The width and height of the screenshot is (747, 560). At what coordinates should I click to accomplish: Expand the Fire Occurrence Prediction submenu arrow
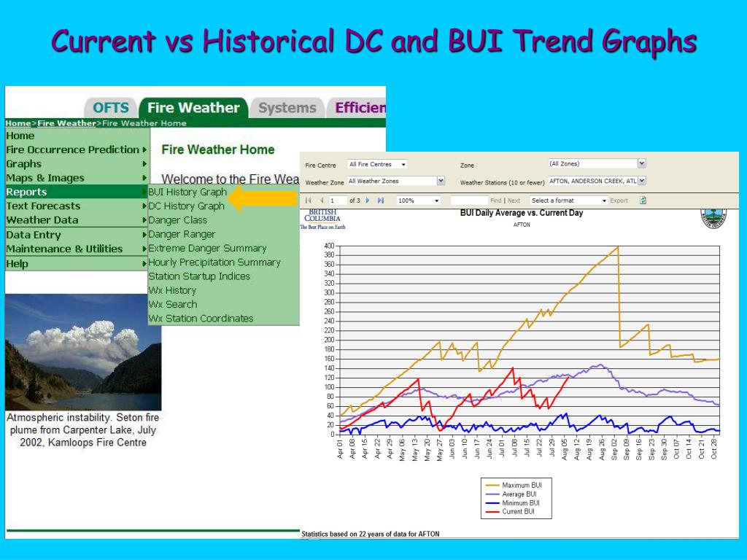pos(144,149)
